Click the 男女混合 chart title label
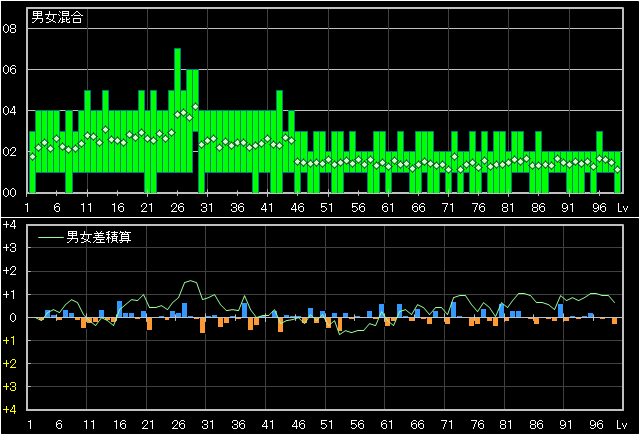This screenshot has width=640, height=435. click(x=57, y=18)
